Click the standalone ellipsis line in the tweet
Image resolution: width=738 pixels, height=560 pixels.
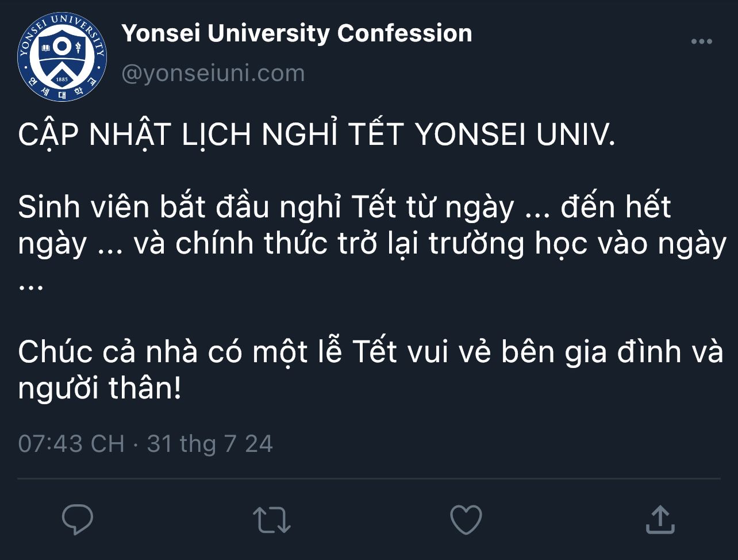click(30, 284)
